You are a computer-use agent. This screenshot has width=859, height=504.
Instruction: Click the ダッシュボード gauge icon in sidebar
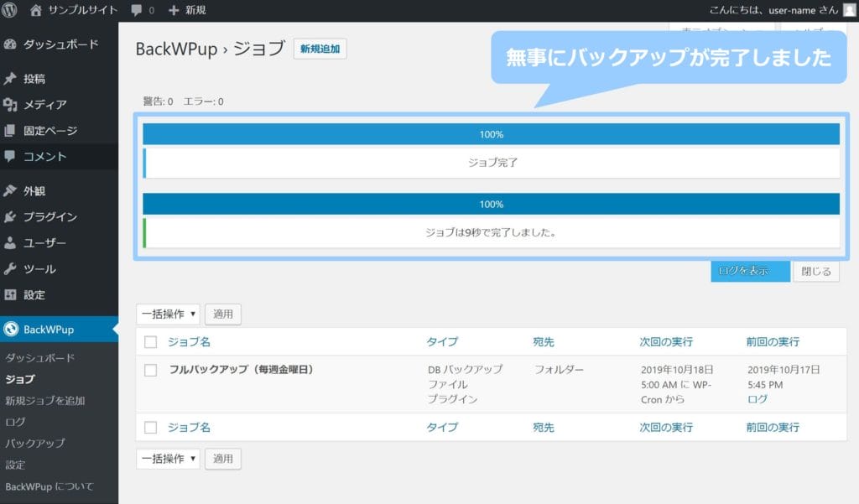(x=10, y=44)
